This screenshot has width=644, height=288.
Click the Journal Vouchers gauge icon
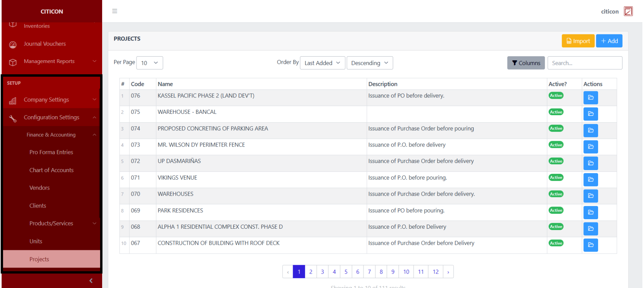coord(13,44)
